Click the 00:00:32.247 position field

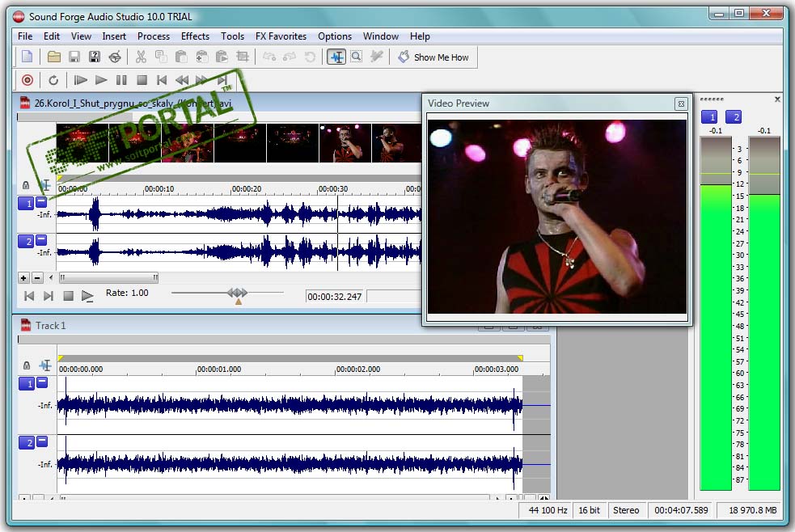(334, 297)
